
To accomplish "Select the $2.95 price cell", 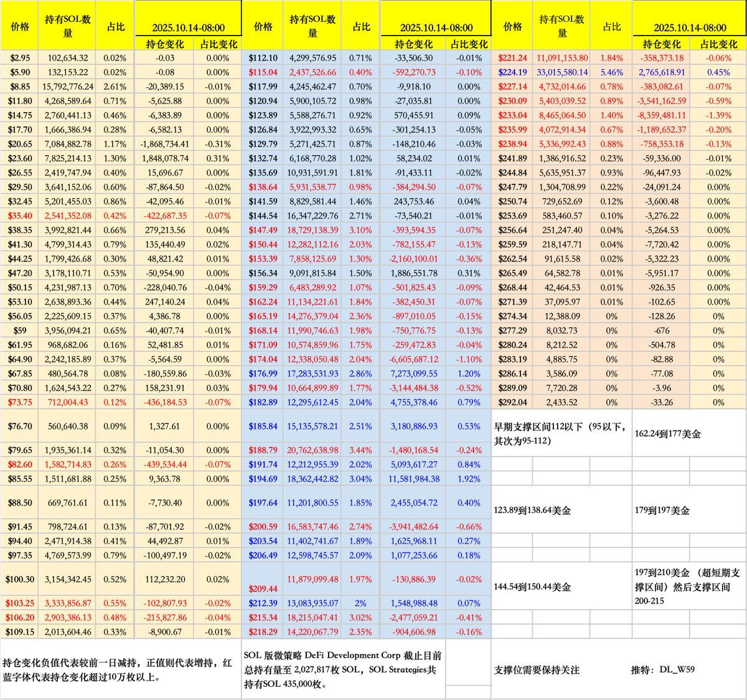I will coord(20,58).
